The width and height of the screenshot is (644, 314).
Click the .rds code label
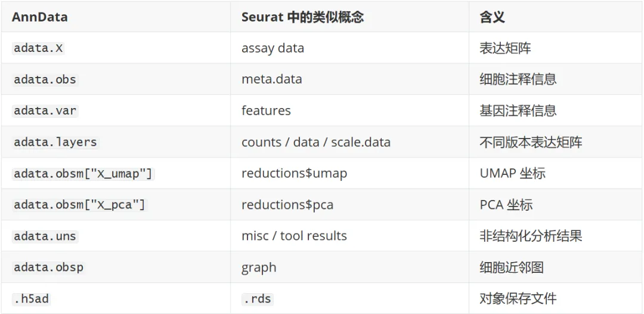tap(258, 299)
